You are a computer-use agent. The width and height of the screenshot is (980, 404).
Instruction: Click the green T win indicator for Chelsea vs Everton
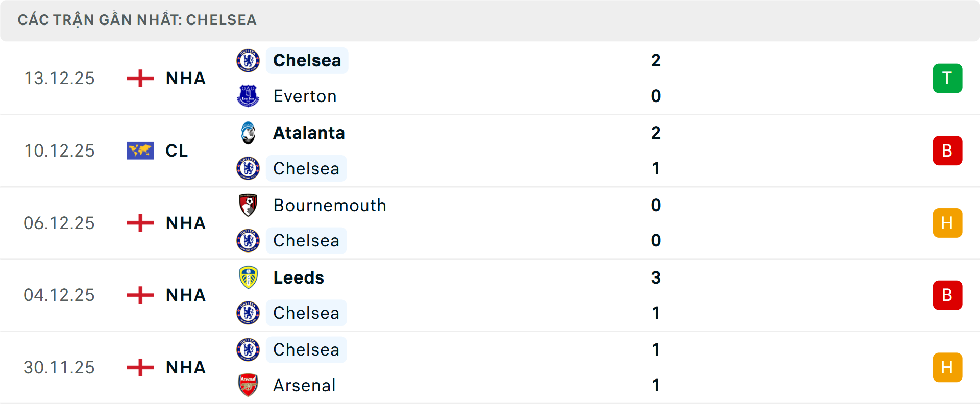click(x=947, y=78)
